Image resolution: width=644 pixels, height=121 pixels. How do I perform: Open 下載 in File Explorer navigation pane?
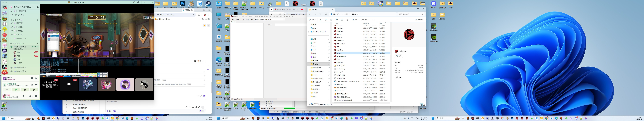pyautogui.click(x=314, y=43)
